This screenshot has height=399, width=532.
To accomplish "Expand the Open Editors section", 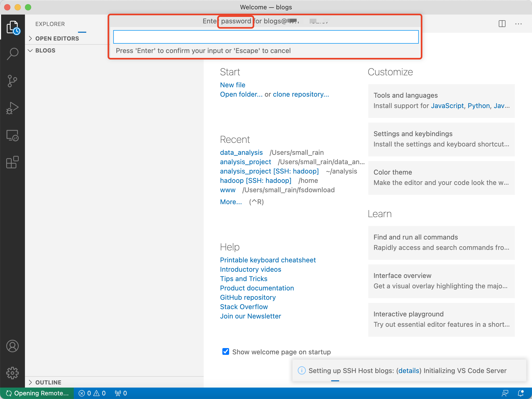I will (57, 38).
